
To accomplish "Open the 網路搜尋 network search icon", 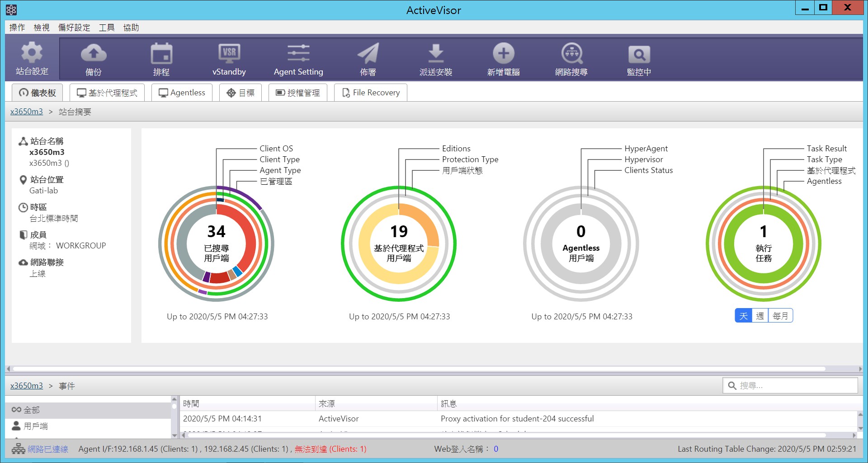I will coord(571,53).
